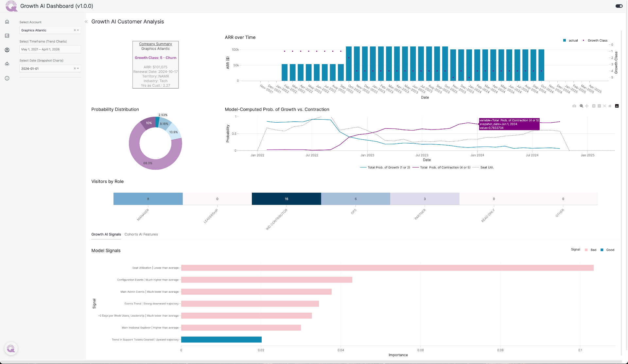Click 68.3% slice of probability donut
Viewport: 628px width, 364px height.
(x=148, y=163)
